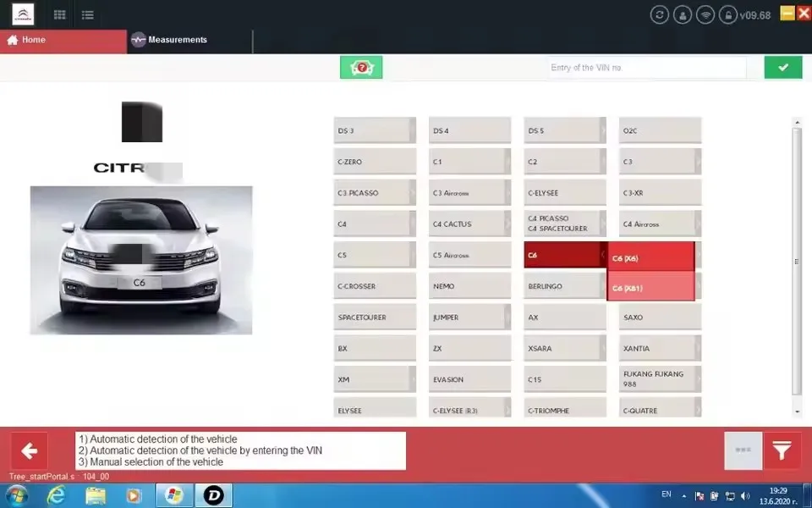Open the grid menu icon in the header
The height and width of the screenshot is (508, 812).
tap(58, 14)
